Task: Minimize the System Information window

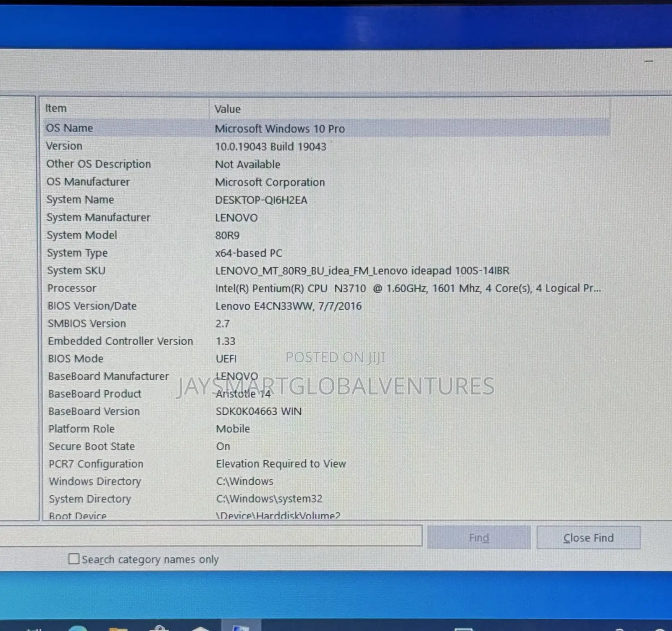Action: click(649, 61)
